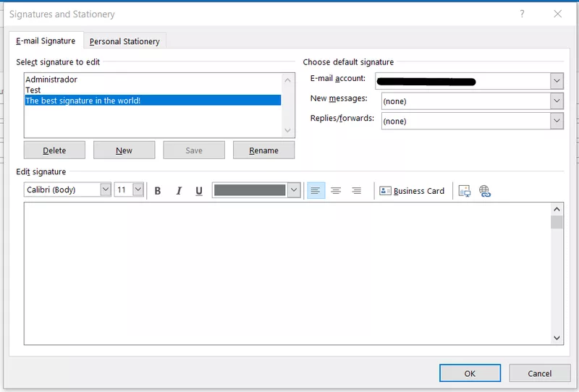Click the signature list scroll up arrow

tap(288, 80)
